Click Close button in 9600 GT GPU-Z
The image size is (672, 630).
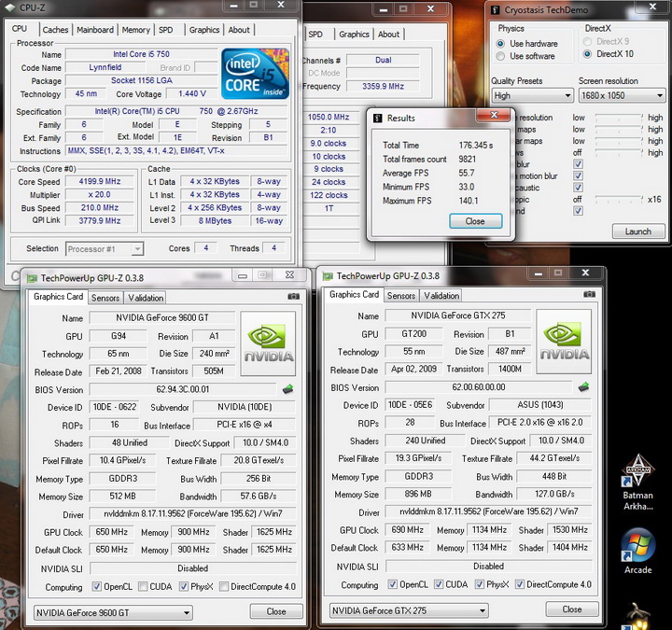tap(276, 611)
